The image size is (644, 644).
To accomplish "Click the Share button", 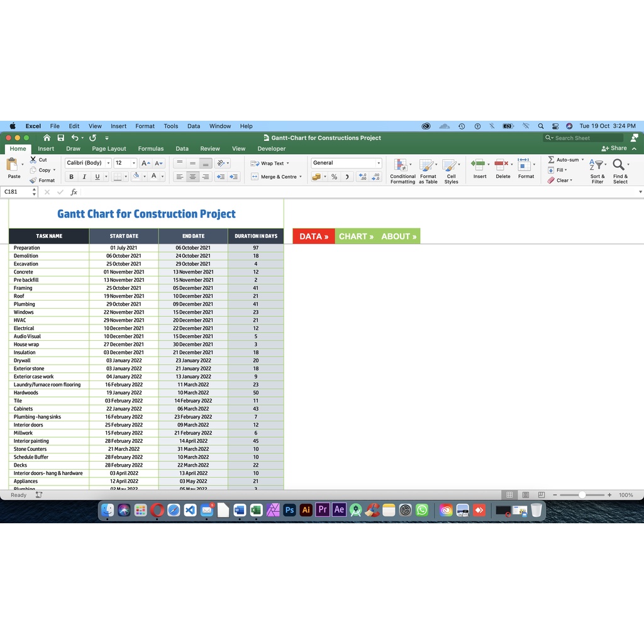I will tap(614, 148).
